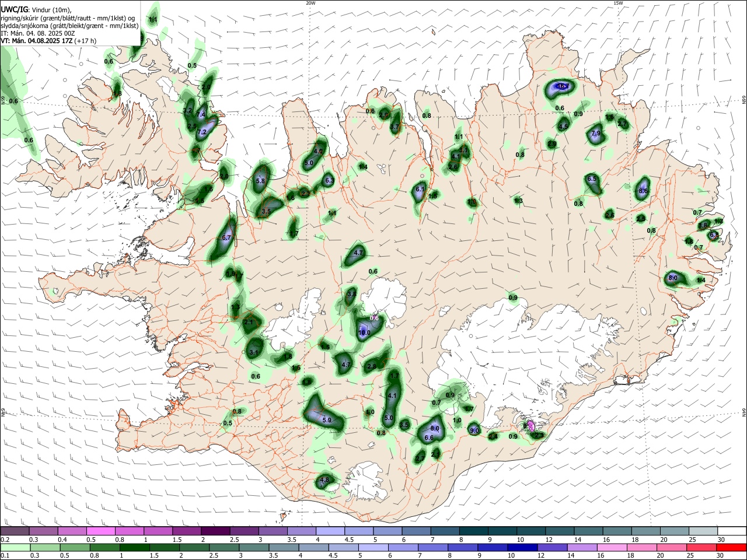This screenshot has height=560, width=747.
Task: Click the 10.0 precipitation label near the central glacier
Action: (364, 332)
